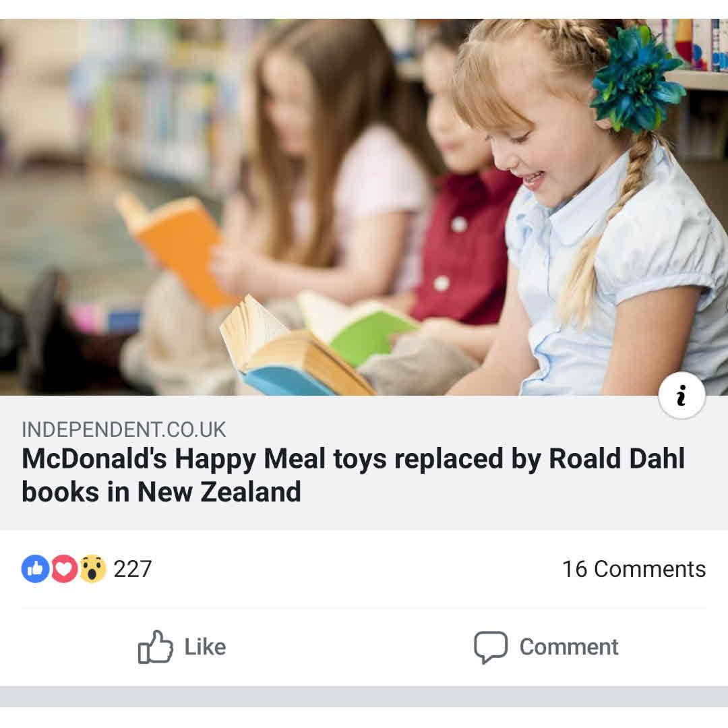Click the red heart reaction icon
Screen dimensions: 728x728
(x=64, y=569)
